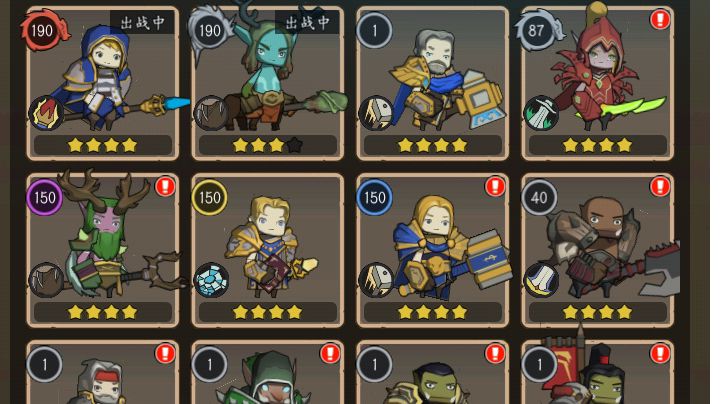
Task: Click the yellow level 150 badge
Action: (209, 197)
